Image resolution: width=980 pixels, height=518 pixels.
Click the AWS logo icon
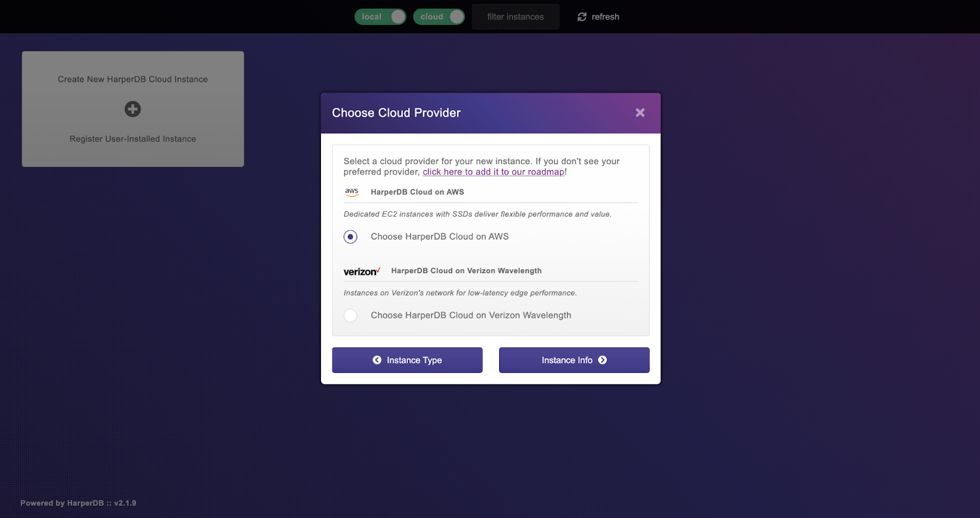coord(352,192)
